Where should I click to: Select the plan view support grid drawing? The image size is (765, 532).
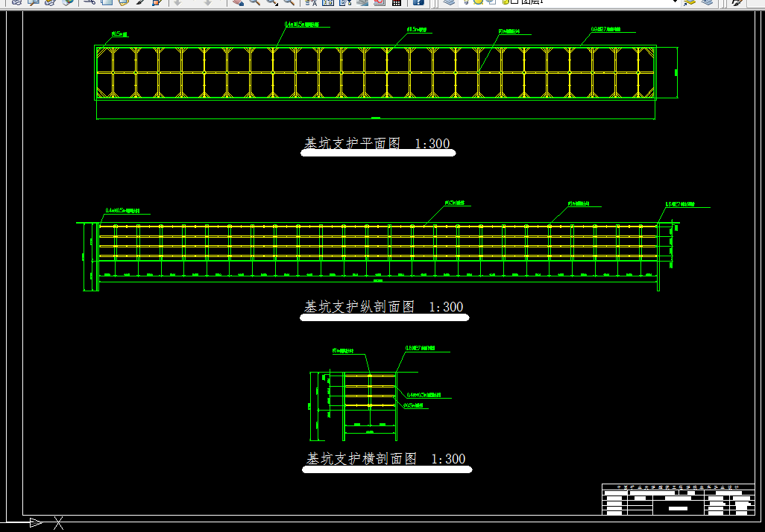click(x=376, y=73)
